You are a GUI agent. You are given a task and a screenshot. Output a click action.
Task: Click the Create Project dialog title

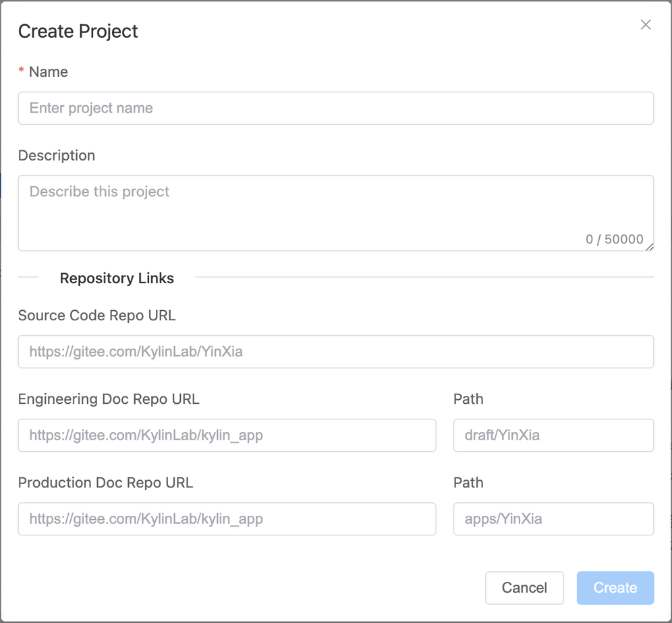coord(78,31)
